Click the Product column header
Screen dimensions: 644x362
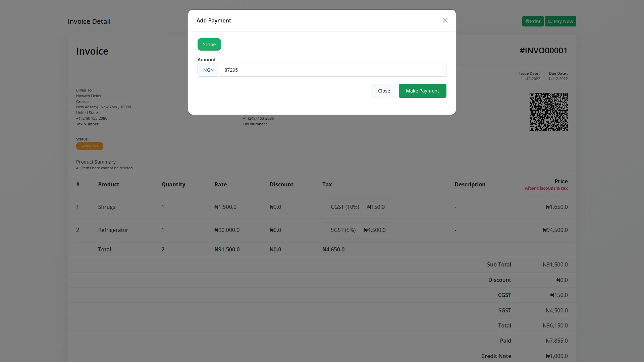point(108,184)
